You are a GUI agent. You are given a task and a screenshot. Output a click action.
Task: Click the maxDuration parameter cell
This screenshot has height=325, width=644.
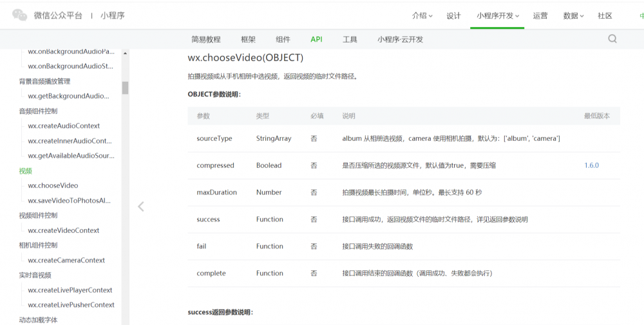[x=216, y=192]
